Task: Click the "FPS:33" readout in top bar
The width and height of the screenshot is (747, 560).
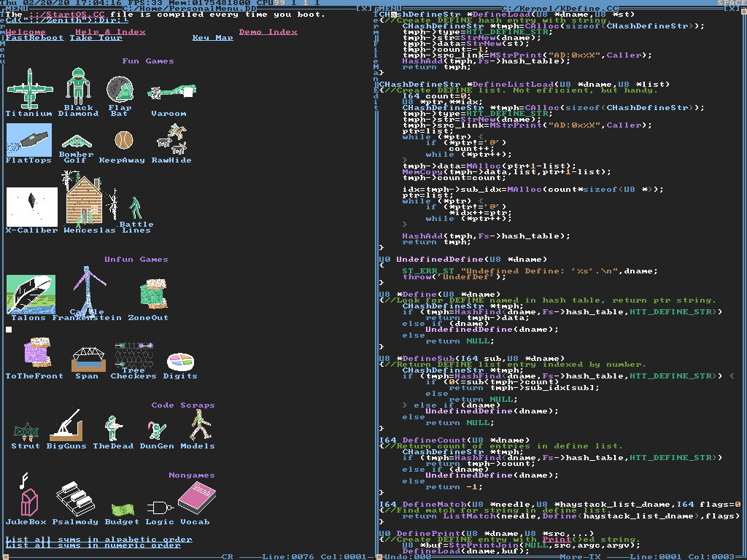Action: [146, 3]
